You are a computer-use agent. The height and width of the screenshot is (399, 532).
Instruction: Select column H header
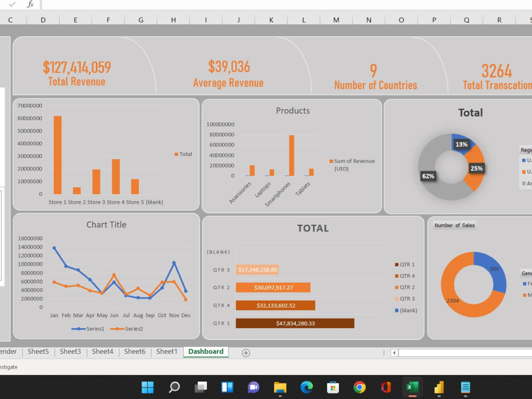pyautogui.click(x=173, y=20)
